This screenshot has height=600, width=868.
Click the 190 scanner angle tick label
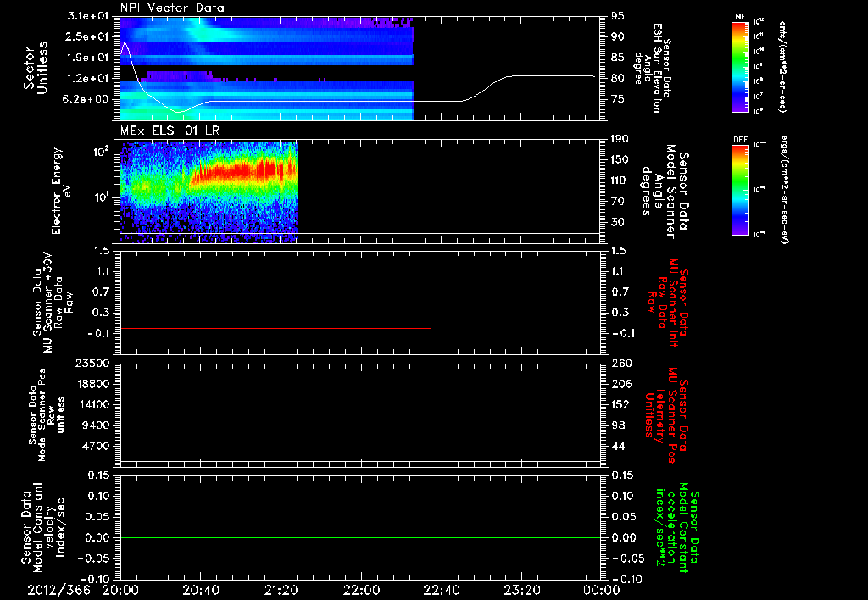(x=620, y=139)
